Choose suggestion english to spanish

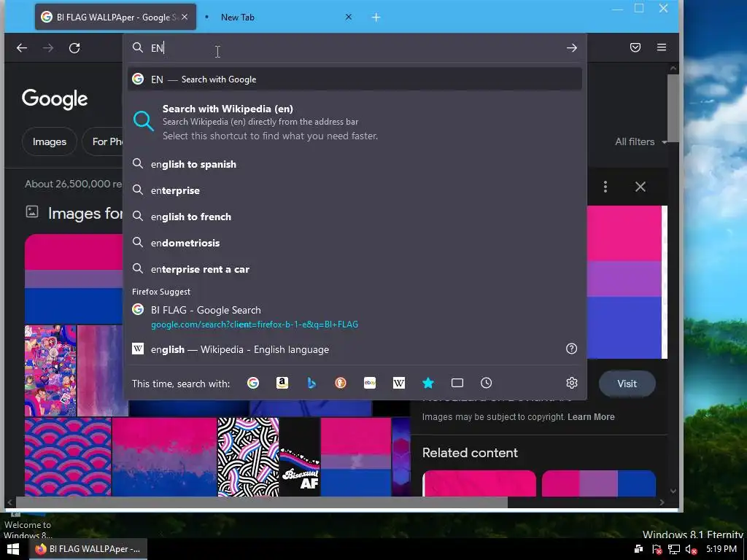pos(355,164)
